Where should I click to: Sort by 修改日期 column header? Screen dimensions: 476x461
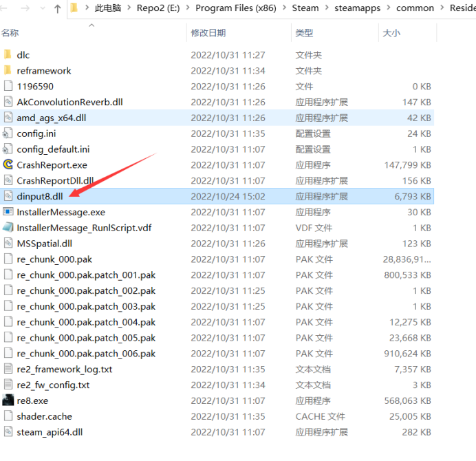(x=208, y=33)
